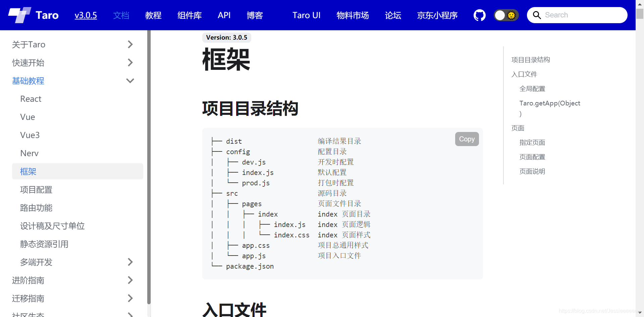Open the v3.0.5 version link
The image size is (644, 317).
point(86,15)
